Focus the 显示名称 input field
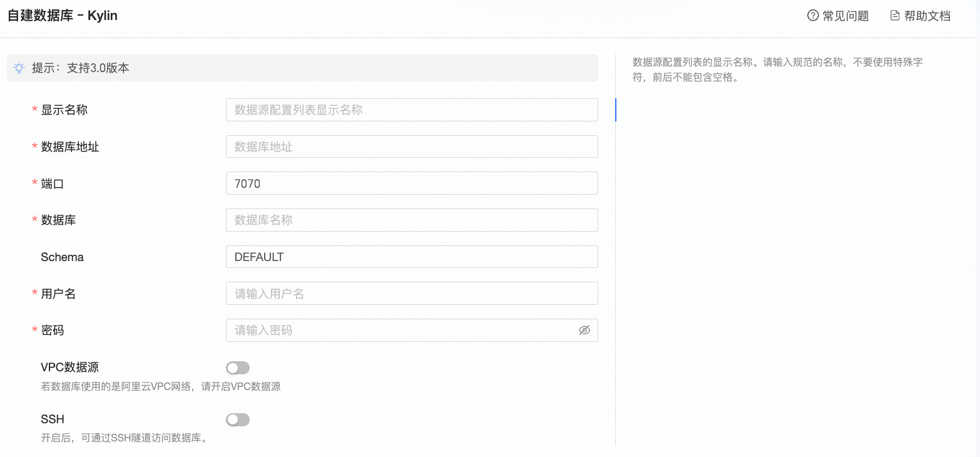 click(x=412, y=110)
